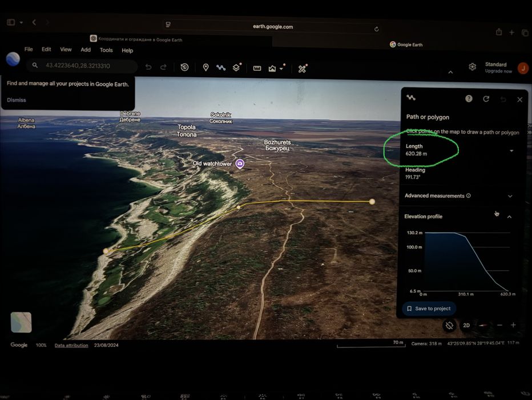Collapse the Elevation profile section
Screen dimensions: 532x400
point(509,217)
